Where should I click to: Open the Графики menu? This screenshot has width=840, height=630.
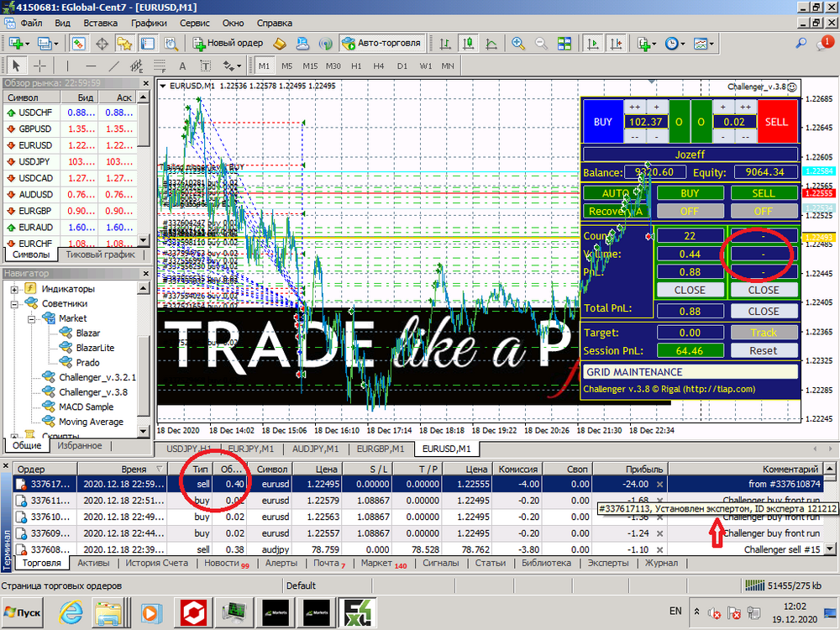point(149,23)
